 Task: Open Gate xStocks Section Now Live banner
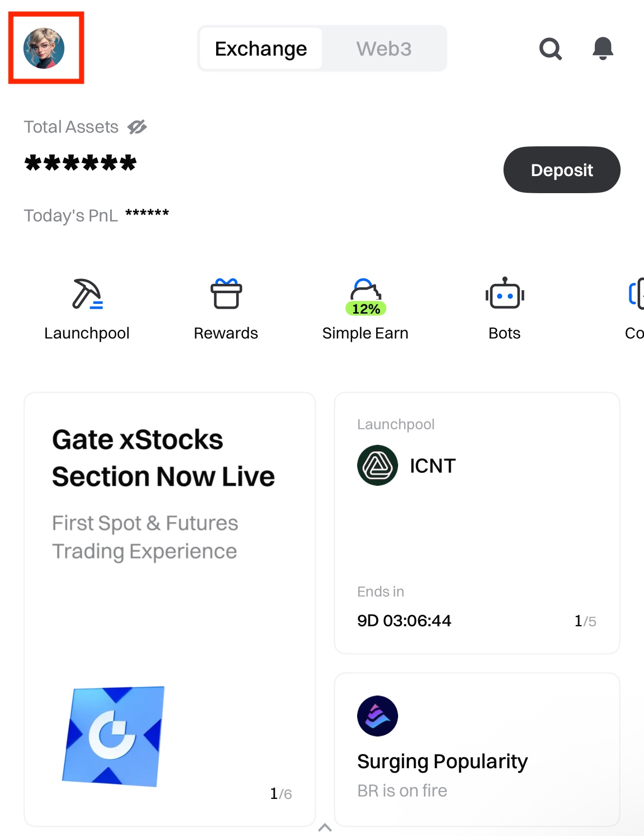tap(163, 458)
